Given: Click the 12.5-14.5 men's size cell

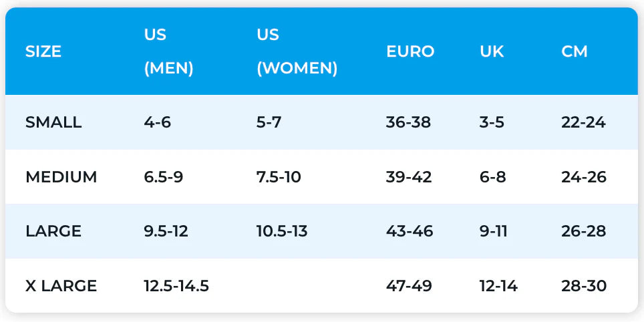Looking at the screenshot, I should tap(176, 286).
